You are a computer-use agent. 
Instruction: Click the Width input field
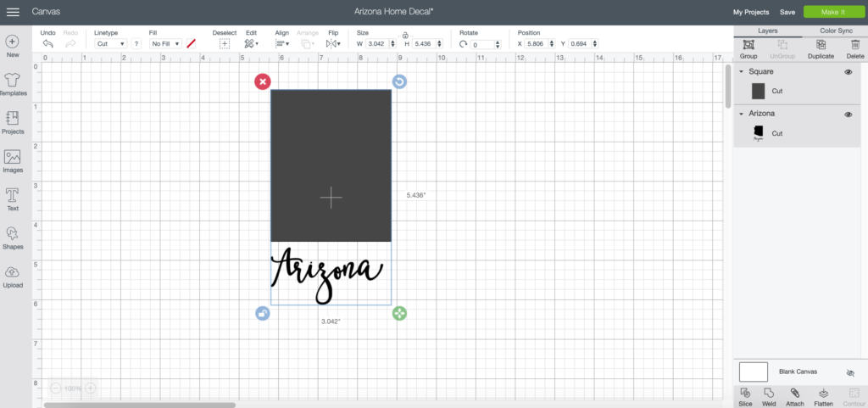(377, 44)
